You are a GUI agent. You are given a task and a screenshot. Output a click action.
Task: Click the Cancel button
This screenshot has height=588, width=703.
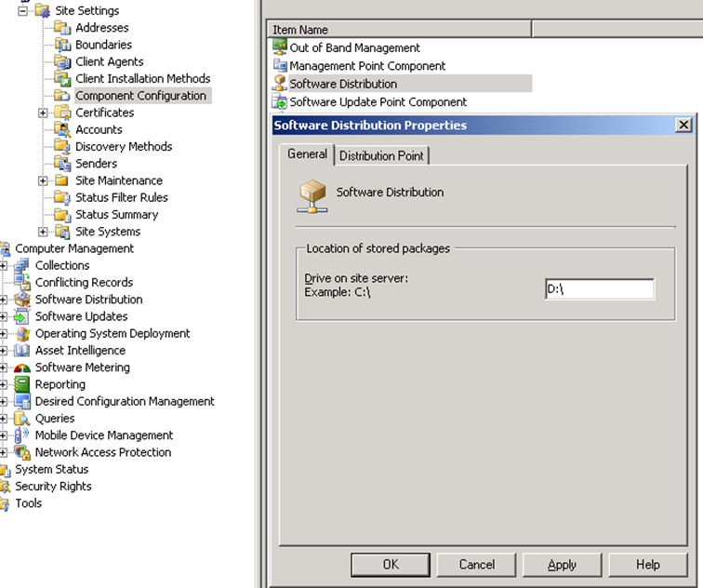477,565
